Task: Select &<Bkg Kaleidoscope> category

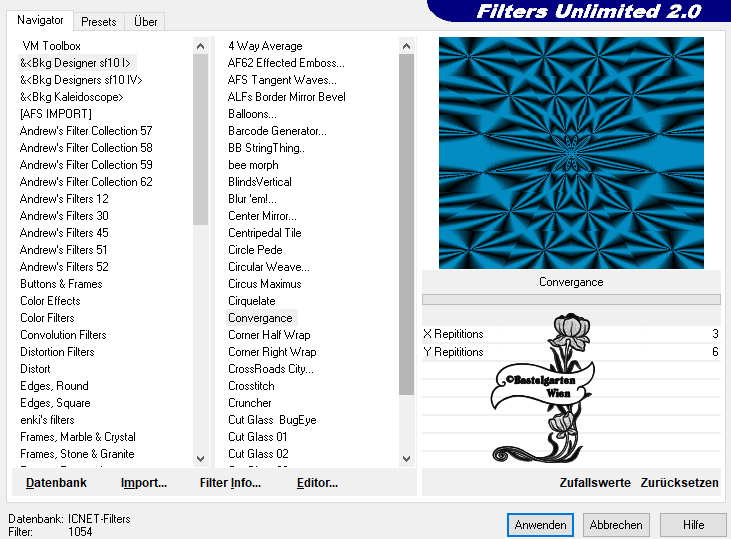Action: pyautogui.click(x=71, y=97)
